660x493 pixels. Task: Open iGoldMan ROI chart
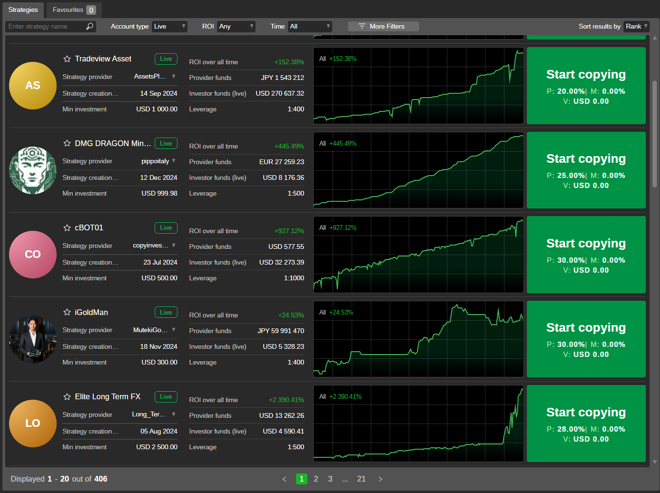418,339
